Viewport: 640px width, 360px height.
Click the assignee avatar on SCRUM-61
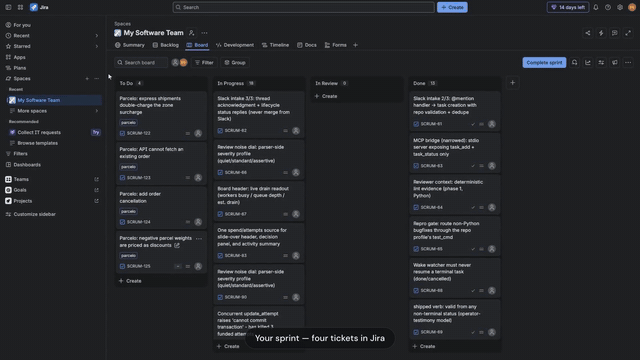(492, 124)
